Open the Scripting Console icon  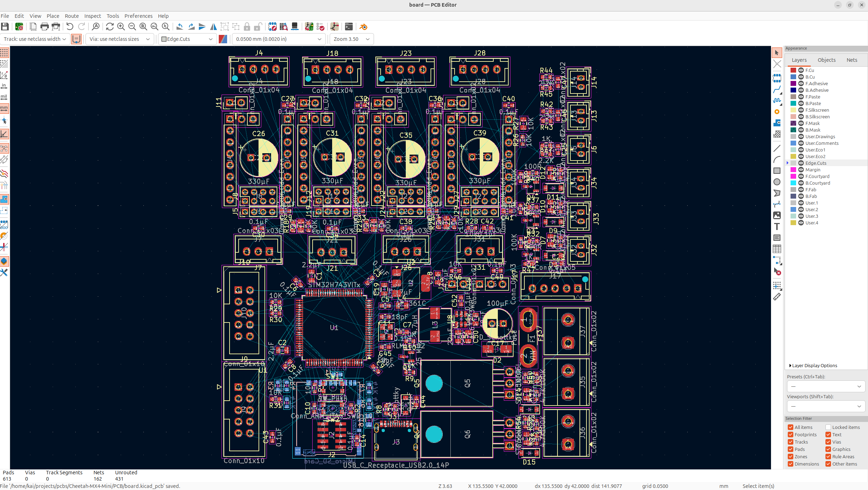click(x=349, y=27)
